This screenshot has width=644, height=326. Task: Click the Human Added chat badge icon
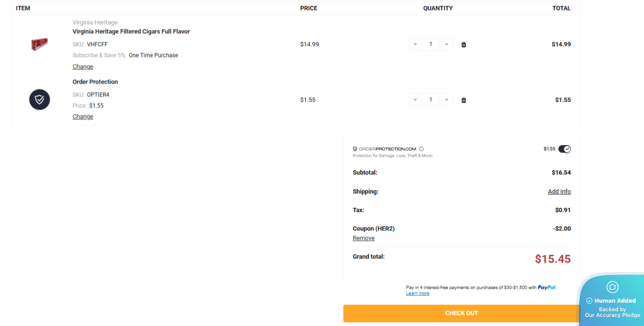(612, 287)
